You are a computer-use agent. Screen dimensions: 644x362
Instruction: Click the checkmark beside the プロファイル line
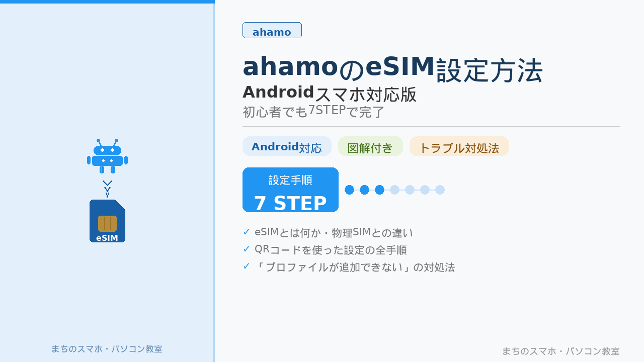tap(247, 266)
